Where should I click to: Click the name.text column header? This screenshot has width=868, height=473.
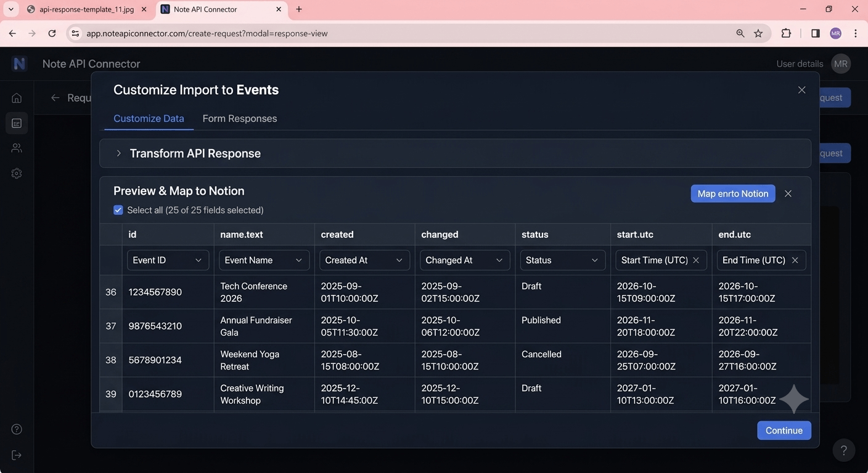point(264,235)
